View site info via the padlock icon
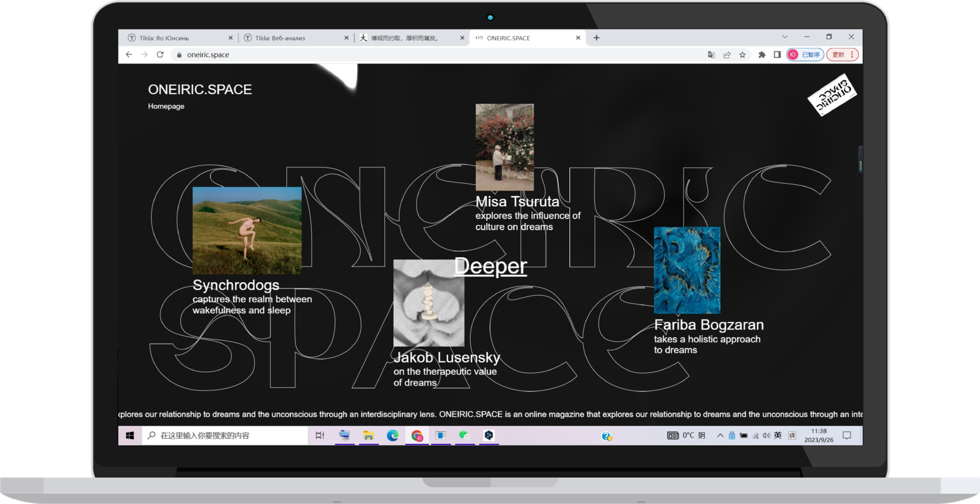The image size is (980, 504). pos(179,55)
